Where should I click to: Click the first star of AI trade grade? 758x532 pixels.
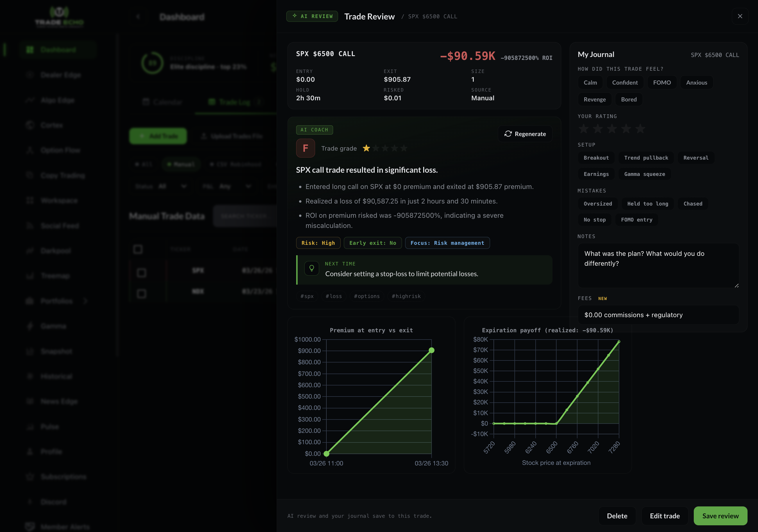366,148
